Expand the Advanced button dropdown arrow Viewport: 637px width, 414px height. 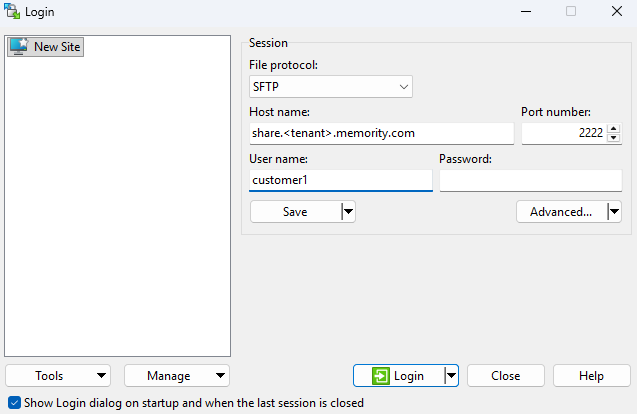point(614,211)
